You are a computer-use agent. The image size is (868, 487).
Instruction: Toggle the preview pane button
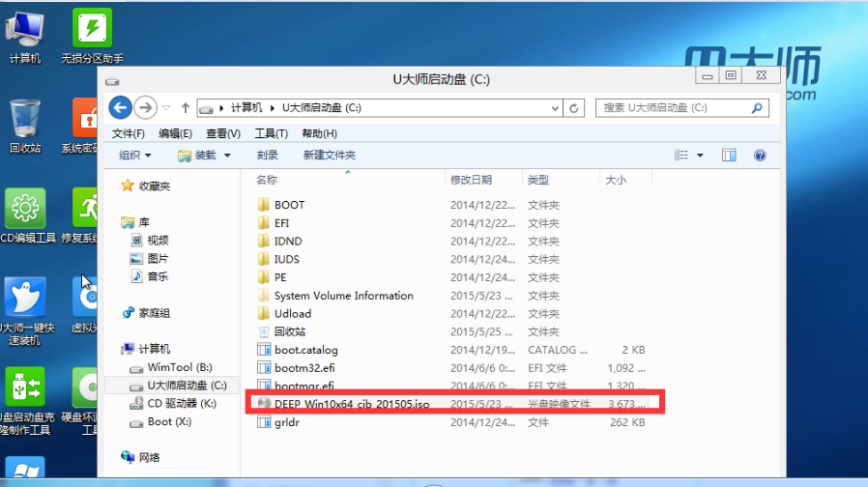[729, 156]
